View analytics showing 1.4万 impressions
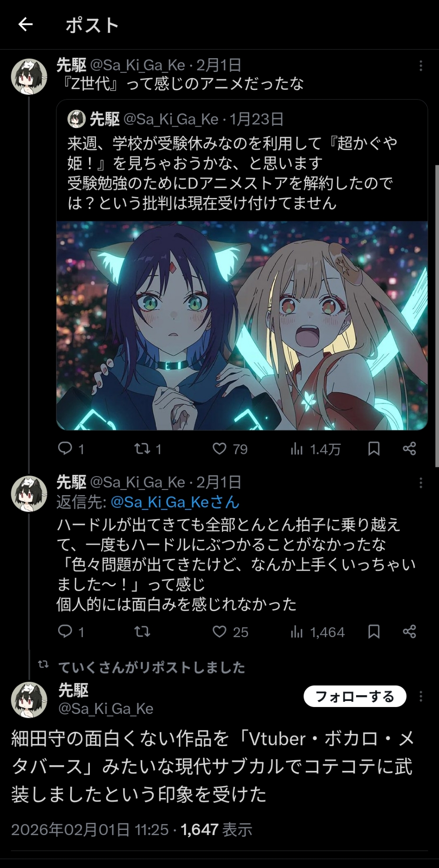This screenshot has width=439, height=868. (316, 449)
